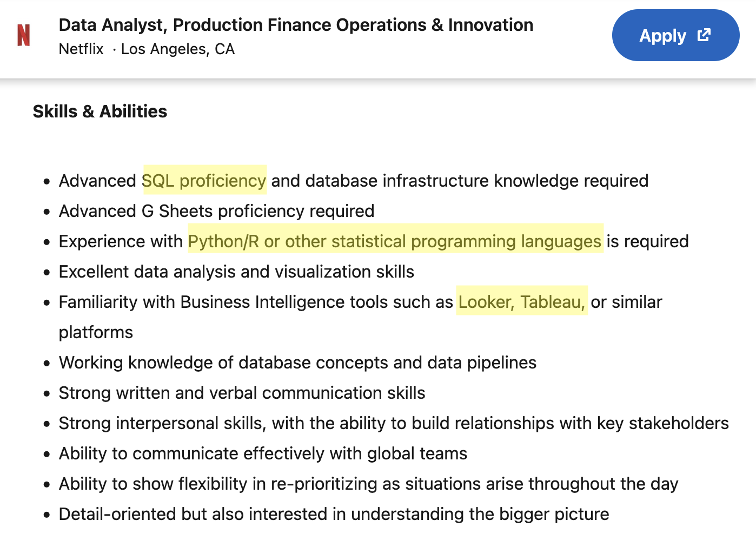Viewport: 756px width, 553px height.
Task: Click the highlighted SQL proficiency text
Action: tap(204, 180)
